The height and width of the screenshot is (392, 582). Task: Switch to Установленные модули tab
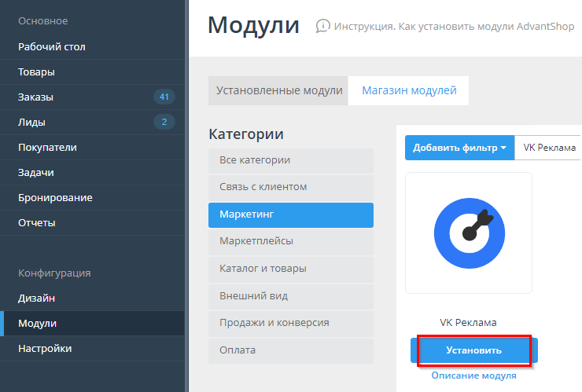pyautogui.click(x=279, y=90)
